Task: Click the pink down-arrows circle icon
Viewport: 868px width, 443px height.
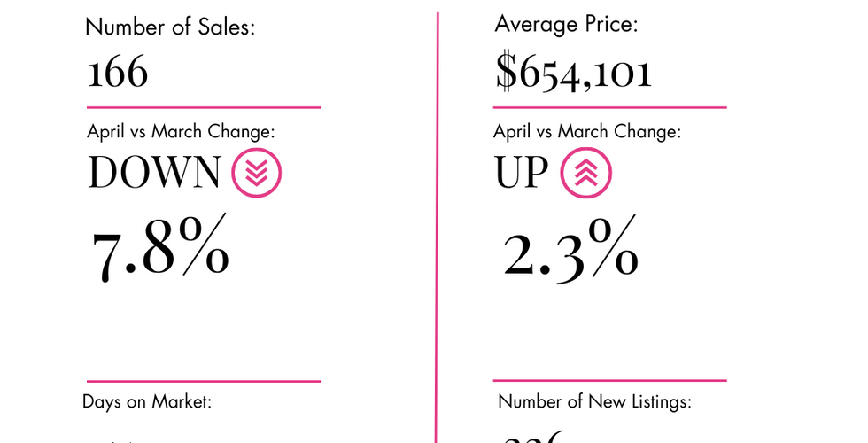Action: click(x=256, y=173)
